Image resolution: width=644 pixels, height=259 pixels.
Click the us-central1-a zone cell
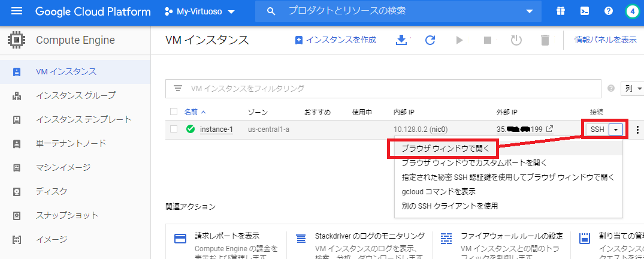pyautogui.click(x=268, y=129)
